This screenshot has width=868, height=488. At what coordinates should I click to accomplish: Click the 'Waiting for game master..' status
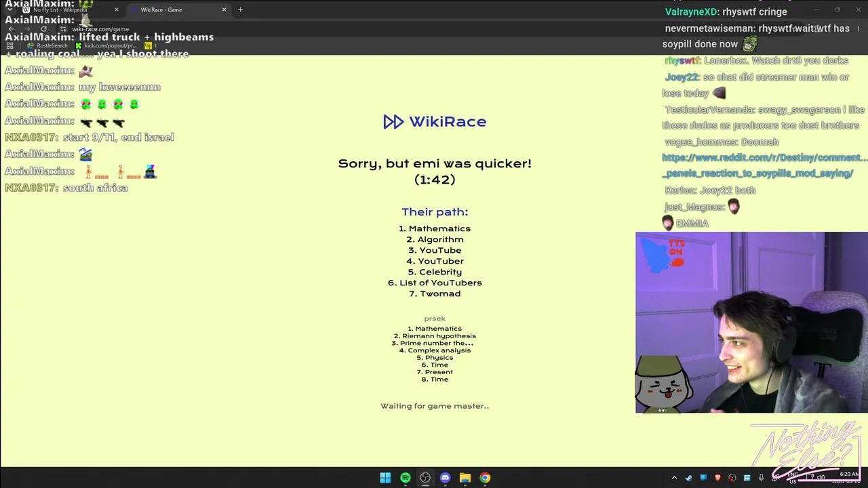[435, 406]
